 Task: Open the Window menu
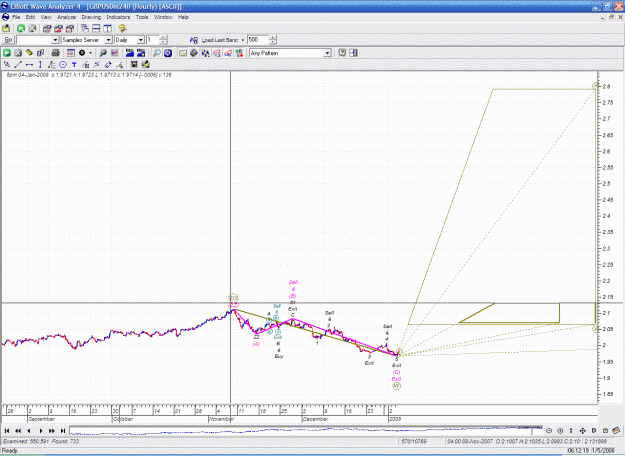(163, 17)
